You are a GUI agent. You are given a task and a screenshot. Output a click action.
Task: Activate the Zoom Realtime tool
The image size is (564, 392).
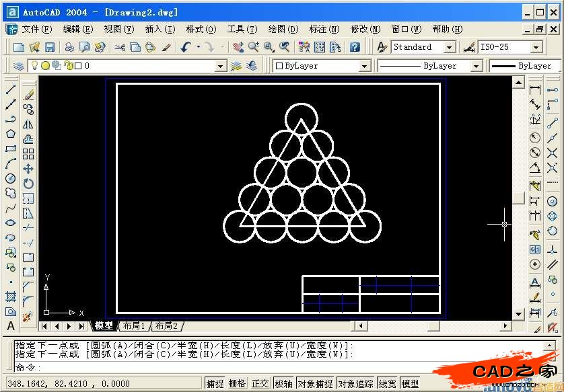(254, 47)
